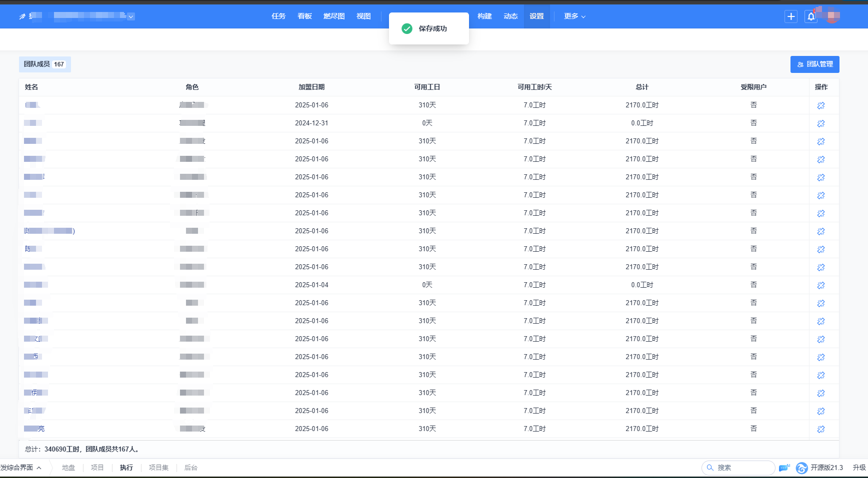Click the 团队管理 button
The image size is (868, 478).
[814, 64]
